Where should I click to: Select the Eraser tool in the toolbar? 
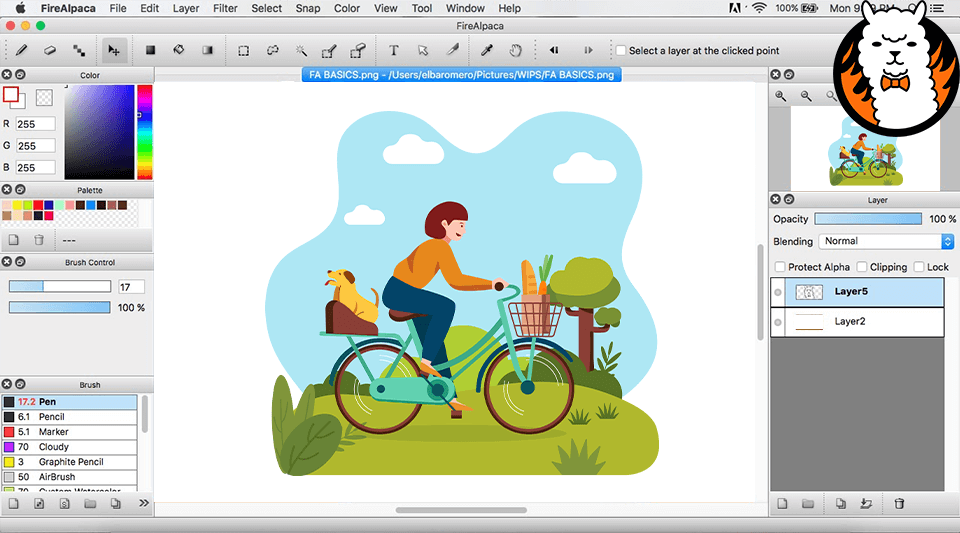click(x=50, y=50)
